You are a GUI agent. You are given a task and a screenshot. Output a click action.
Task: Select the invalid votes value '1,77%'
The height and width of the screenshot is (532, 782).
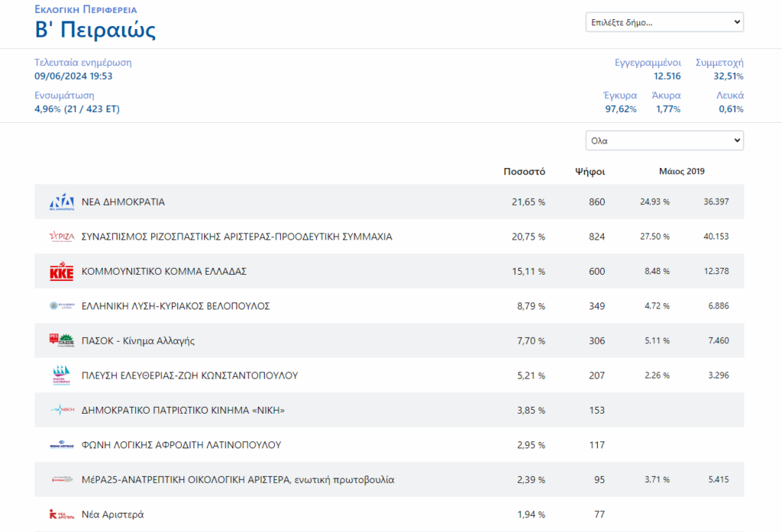(x=668, y=109)
